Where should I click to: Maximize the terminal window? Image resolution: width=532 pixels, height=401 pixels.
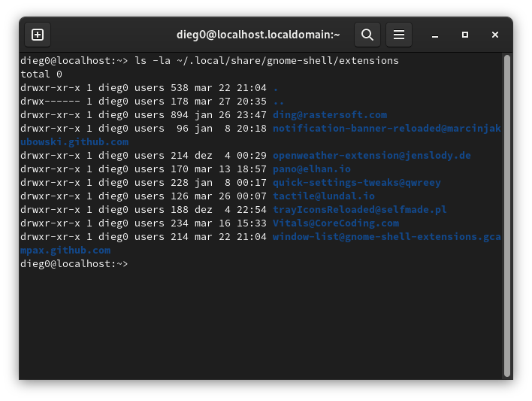[465, 35]
